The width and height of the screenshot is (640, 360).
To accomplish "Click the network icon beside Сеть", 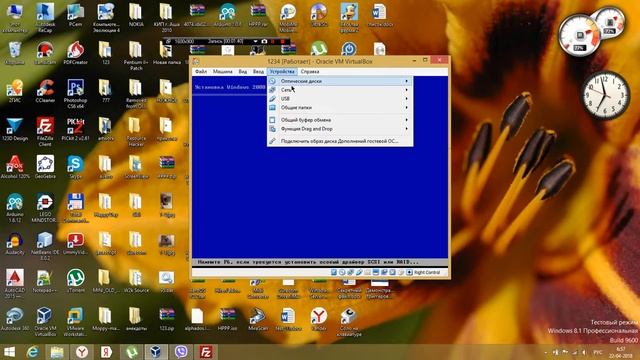I will 273,90.
